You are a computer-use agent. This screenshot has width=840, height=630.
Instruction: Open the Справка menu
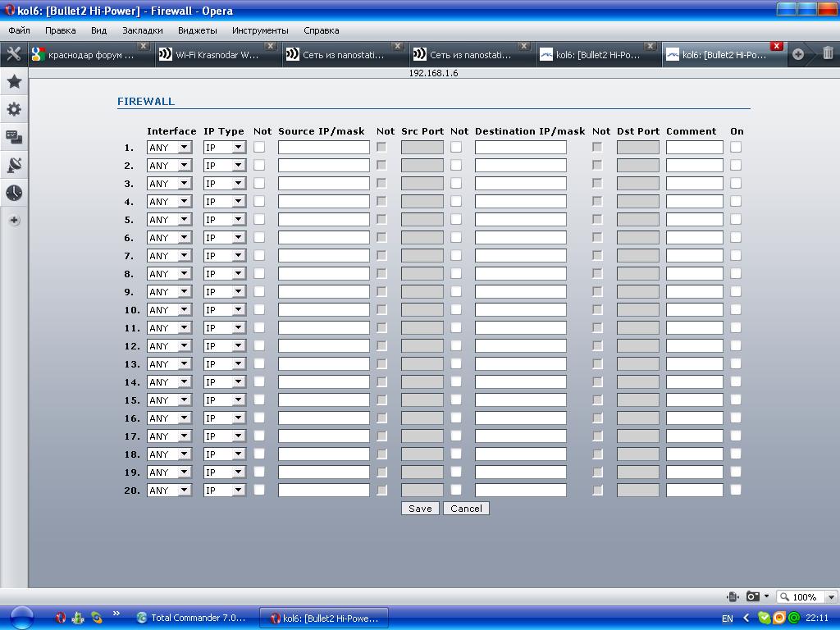(x=321, y=30)
